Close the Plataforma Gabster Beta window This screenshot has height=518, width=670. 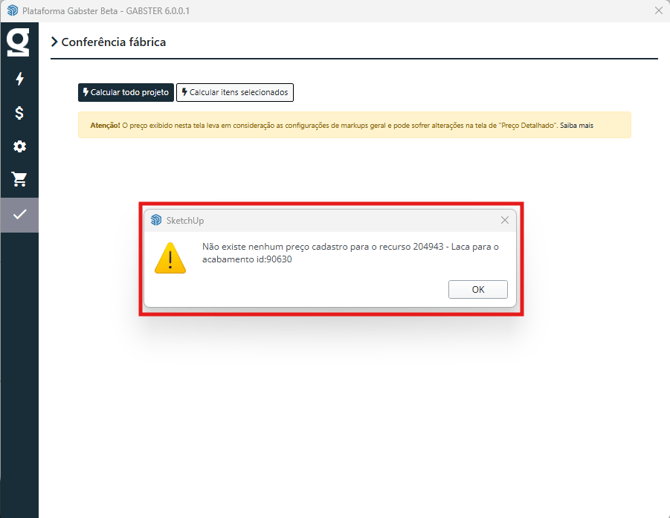coord(658,10)
